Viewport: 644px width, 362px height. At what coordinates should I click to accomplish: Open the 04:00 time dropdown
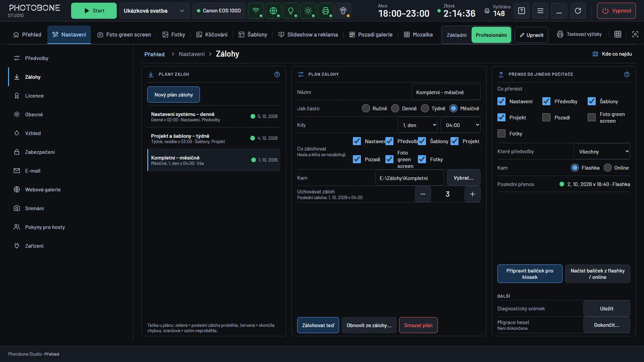460,125
